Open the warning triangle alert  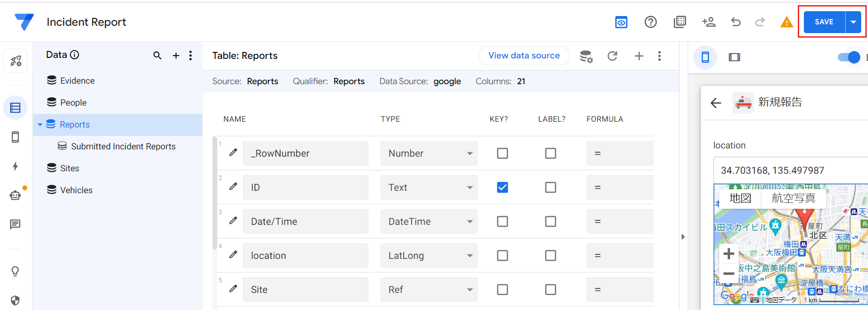click(786, 22)
